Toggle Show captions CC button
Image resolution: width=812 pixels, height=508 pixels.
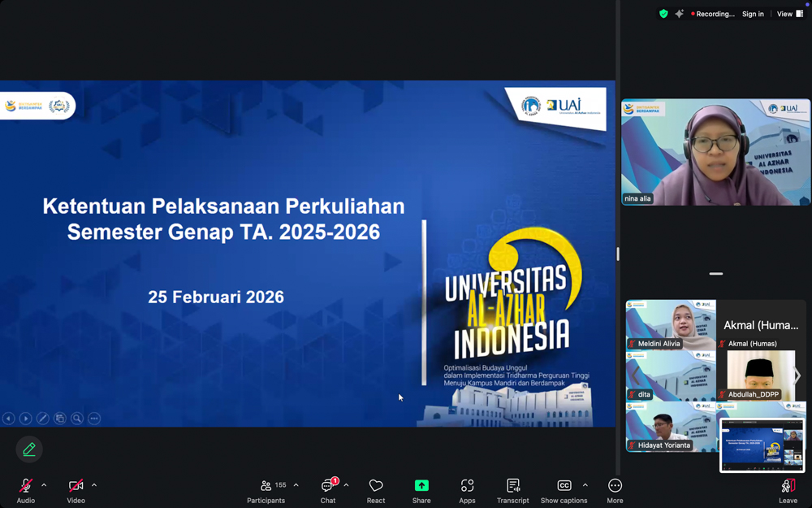[564, 486]
